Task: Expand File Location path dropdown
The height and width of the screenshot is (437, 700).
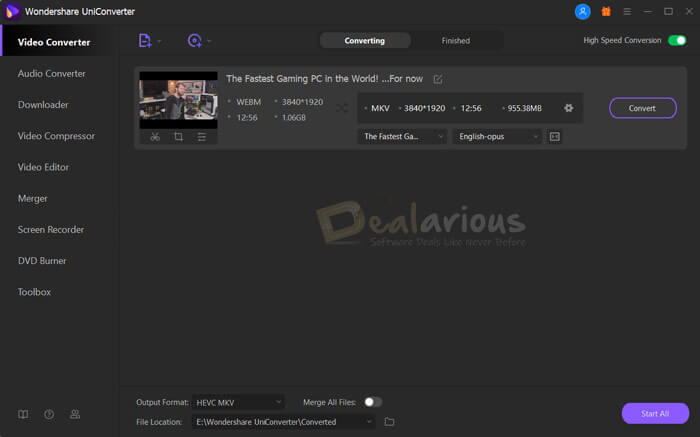Action: click(x=283, y=422)
